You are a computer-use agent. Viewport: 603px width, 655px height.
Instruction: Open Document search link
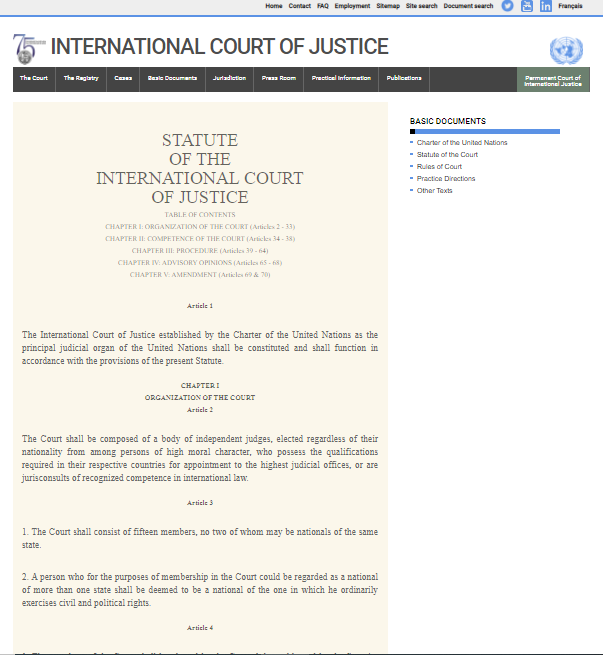coord(468,6)
